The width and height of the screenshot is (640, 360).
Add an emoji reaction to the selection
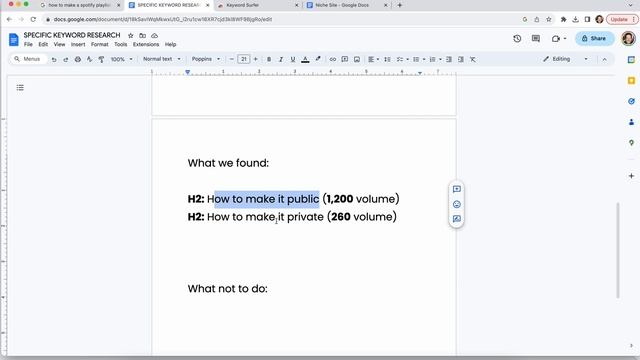click(x=457, y=204)
